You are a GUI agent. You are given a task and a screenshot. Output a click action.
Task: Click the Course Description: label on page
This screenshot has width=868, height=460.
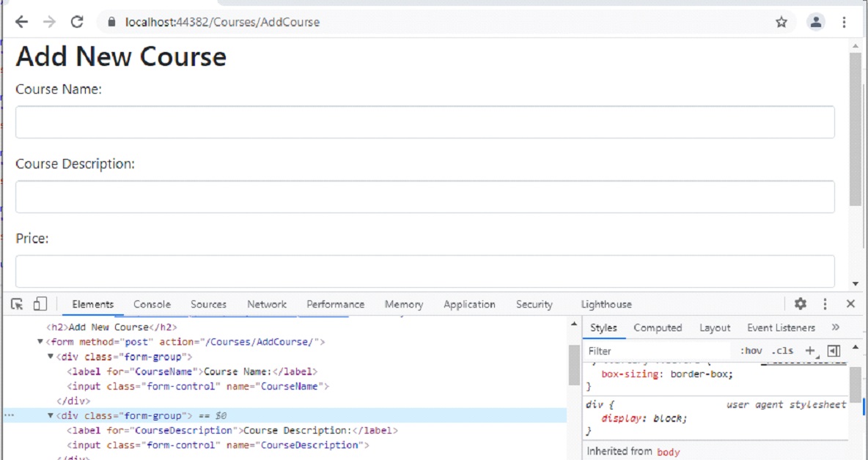tap(76, 164)
